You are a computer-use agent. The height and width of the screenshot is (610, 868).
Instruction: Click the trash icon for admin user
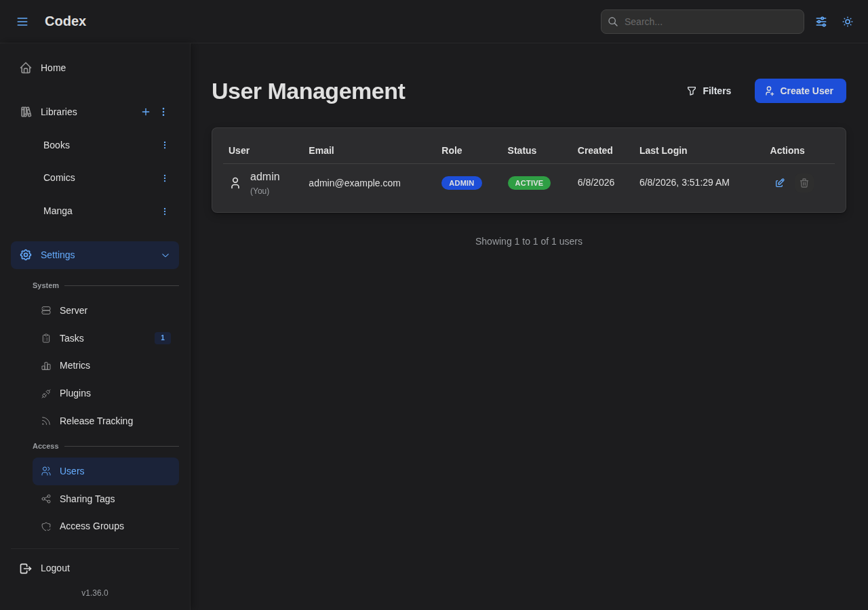pos(804,183)
